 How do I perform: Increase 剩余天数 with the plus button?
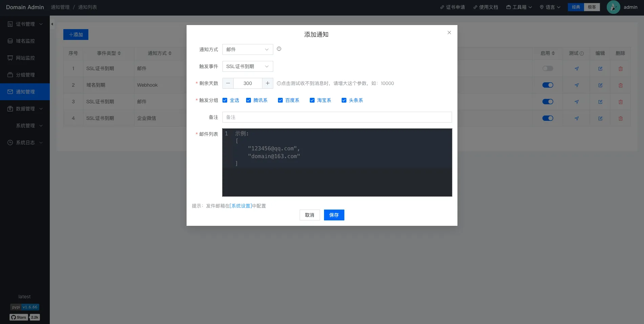tap(267, 83)
